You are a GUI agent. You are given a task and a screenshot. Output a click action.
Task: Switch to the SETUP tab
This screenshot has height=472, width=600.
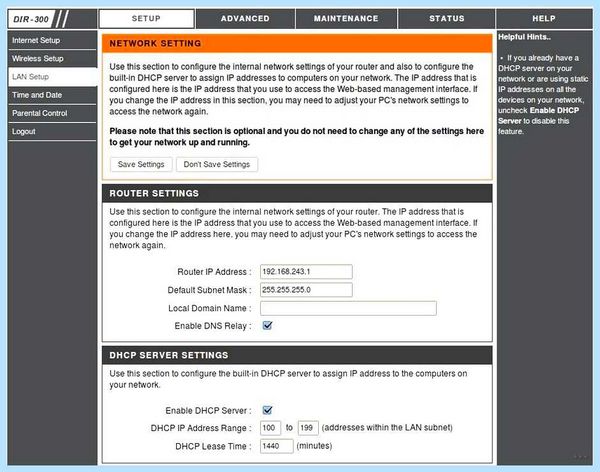146,18
